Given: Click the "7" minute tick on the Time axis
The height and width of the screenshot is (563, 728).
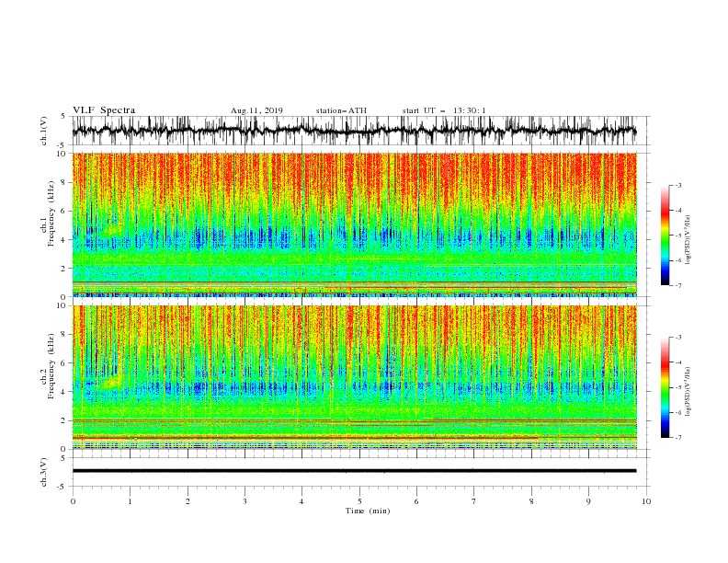Looking at the screenshot, I should point(474,501).
